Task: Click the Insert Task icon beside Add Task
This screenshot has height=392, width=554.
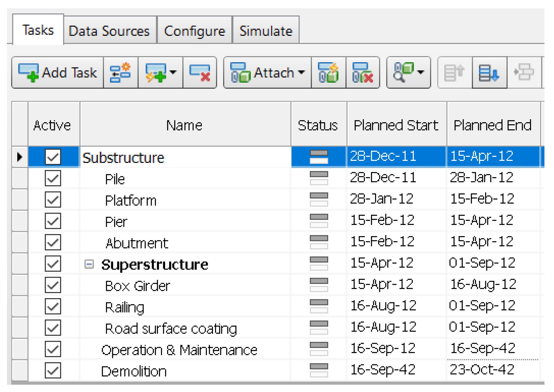Action: [x=120, y=73]
